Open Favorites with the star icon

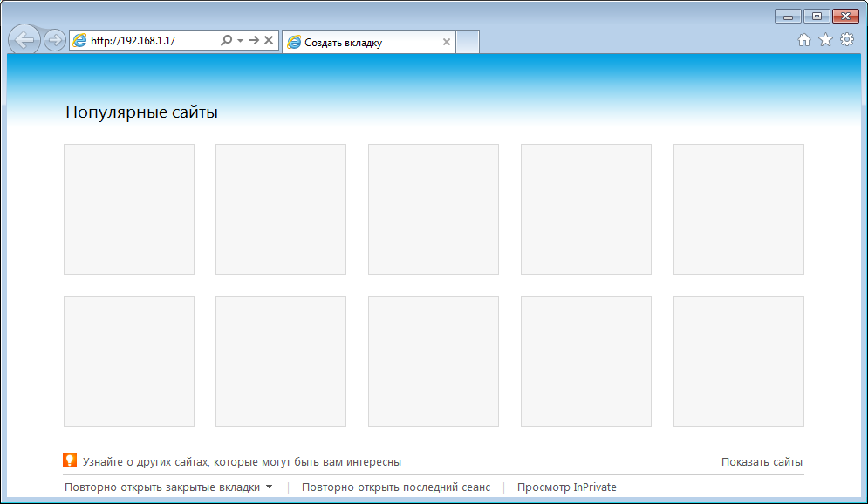click(825, 40)
